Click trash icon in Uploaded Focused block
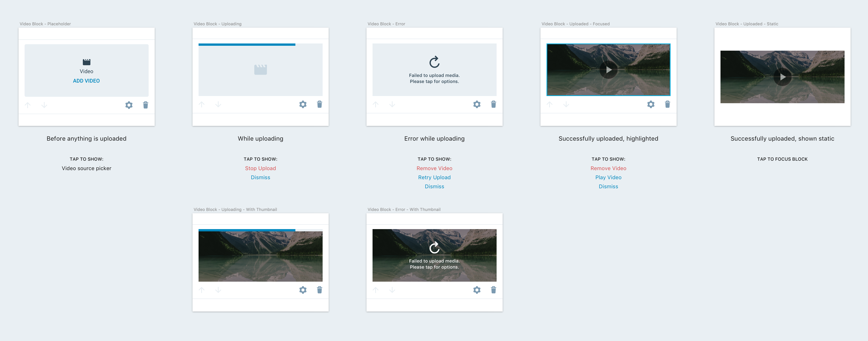Screen dimensions: 868x341 click(667, 105)
